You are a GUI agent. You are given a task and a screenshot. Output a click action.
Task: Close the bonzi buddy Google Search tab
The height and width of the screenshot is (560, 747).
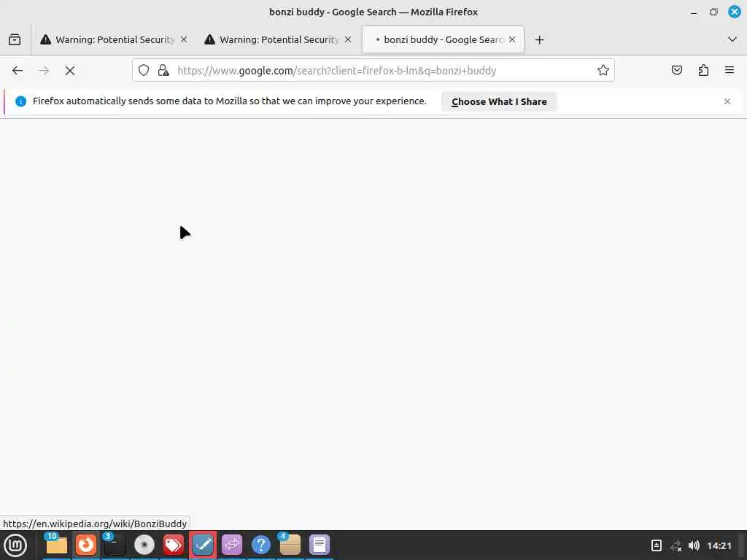512,39
